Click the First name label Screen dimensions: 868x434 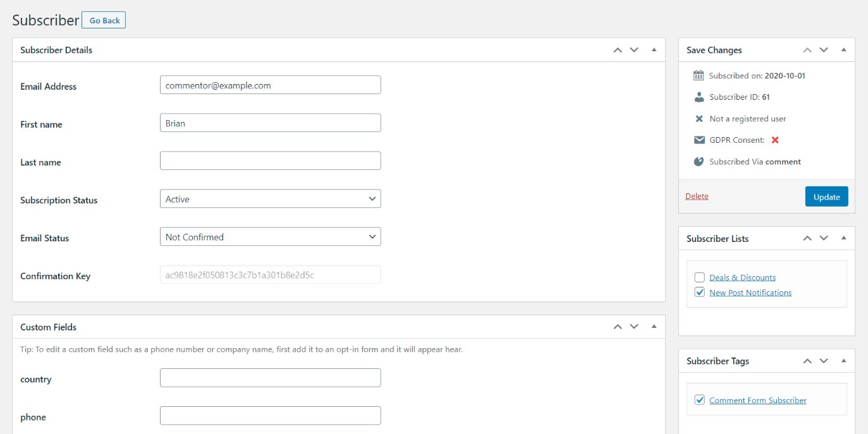(x=41, y=124)
